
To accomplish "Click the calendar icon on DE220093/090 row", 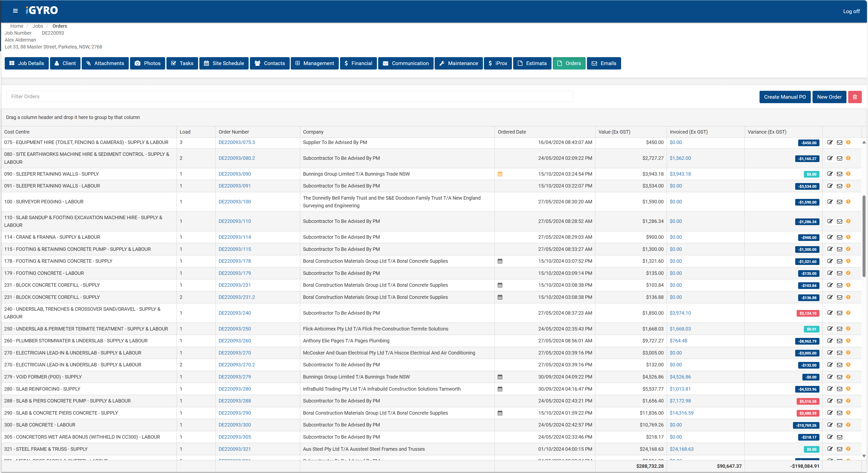I will point(500,174).
